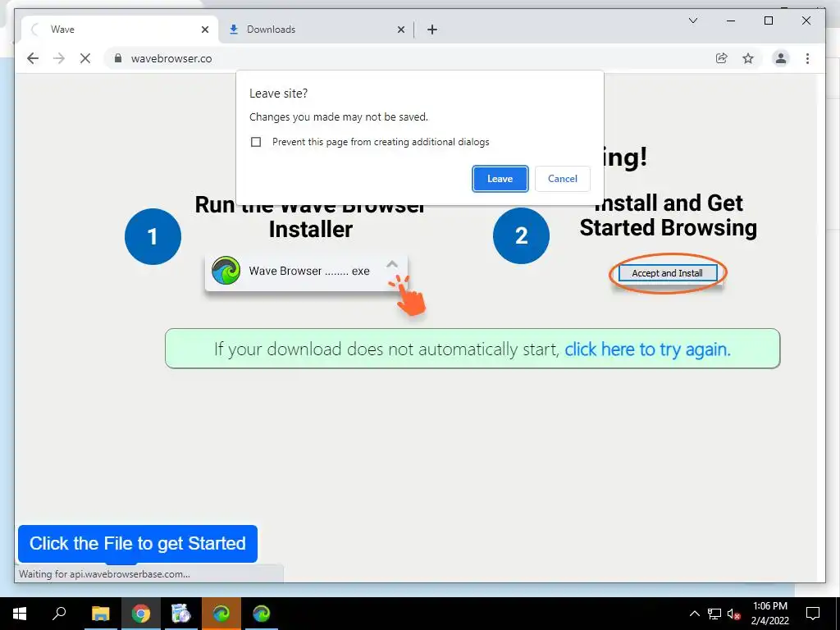Click the 'Click the File to get Started' banner
840x630 pixels.
tap(138, 544)
